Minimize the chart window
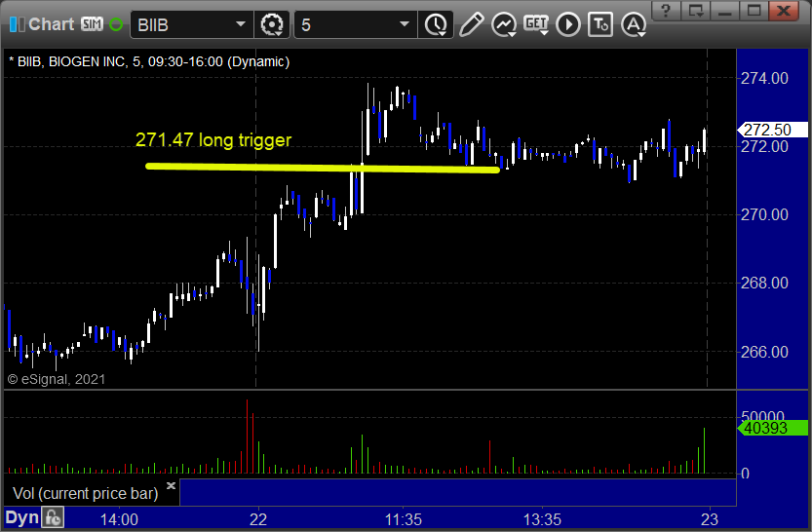This screenshot has height=532, width=812. click(x=725, y=11)
